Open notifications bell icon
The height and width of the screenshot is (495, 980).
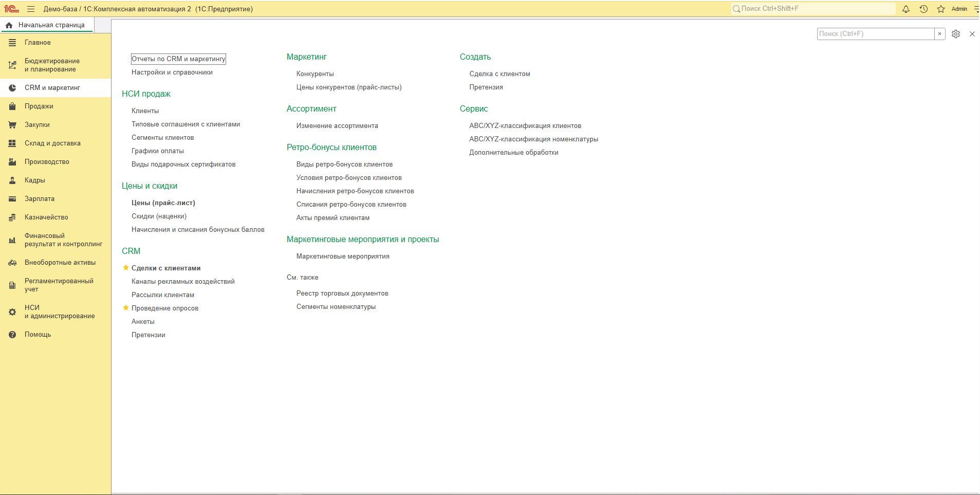click(x=906, y=9)
